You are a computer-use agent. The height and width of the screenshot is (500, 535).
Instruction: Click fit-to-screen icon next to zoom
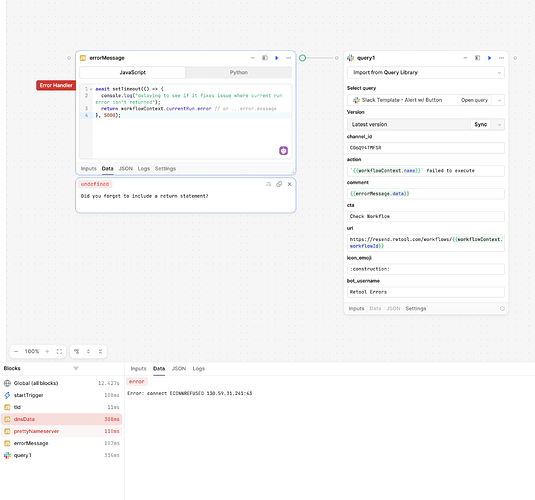click(59, 352)
